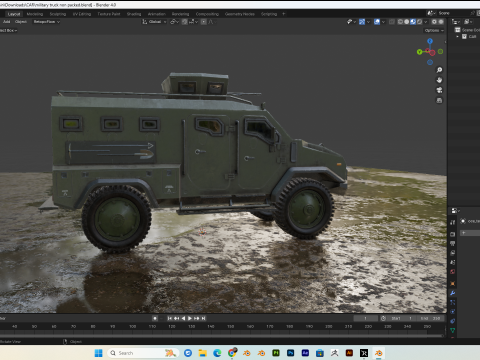This screenshot has height=360, width=480.
Task: Open Windows Start menu
Action: [x=99, y=353]
